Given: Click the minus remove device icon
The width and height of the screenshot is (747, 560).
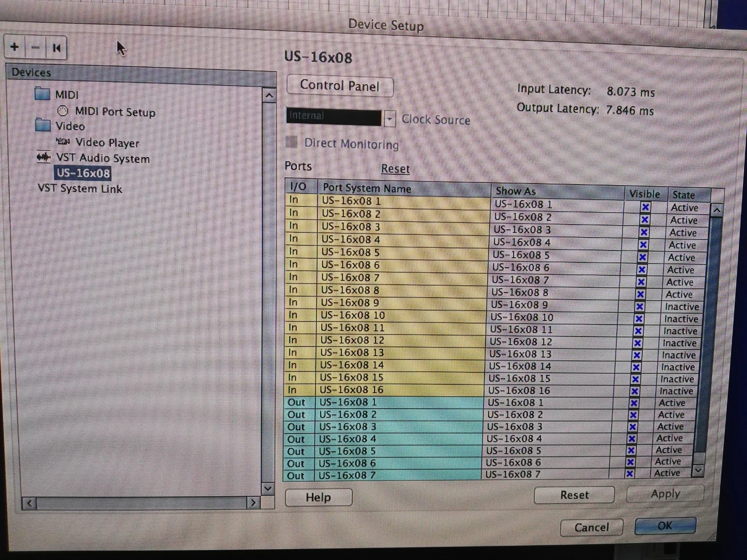Looking at the screenshot, I should pyautogui.click(x=35, y=48).
